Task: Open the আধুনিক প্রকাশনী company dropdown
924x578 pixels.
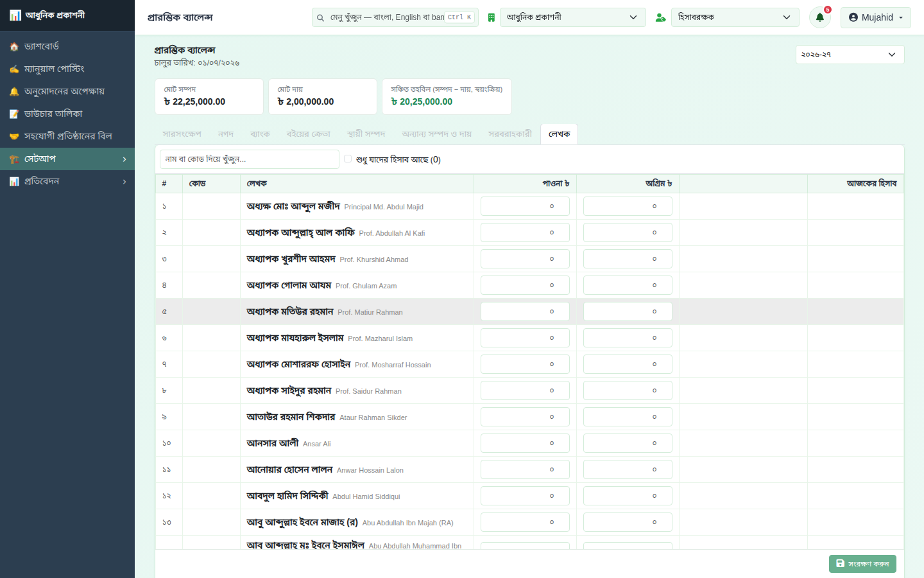Action: pos(572,17)
